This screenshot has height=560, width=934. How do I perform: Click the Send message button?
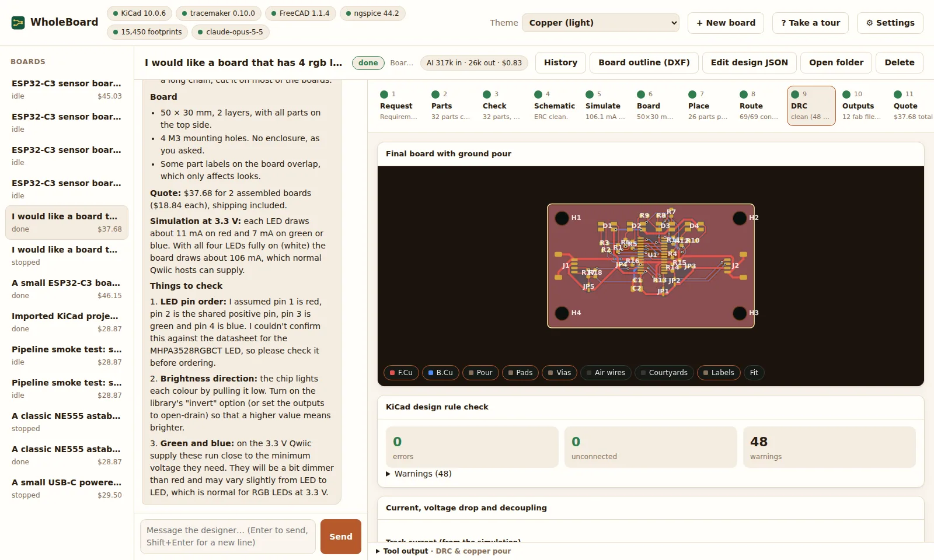pos(341,537)
